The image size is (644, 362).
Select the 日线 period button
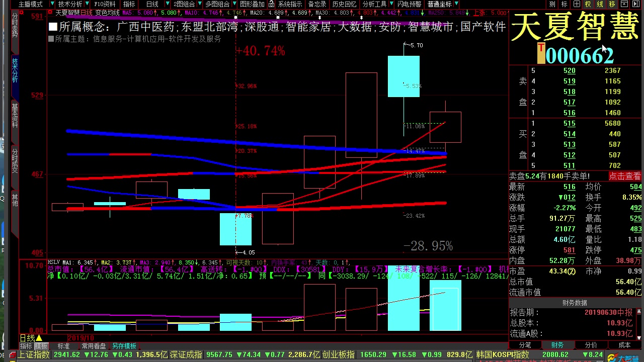151,4
